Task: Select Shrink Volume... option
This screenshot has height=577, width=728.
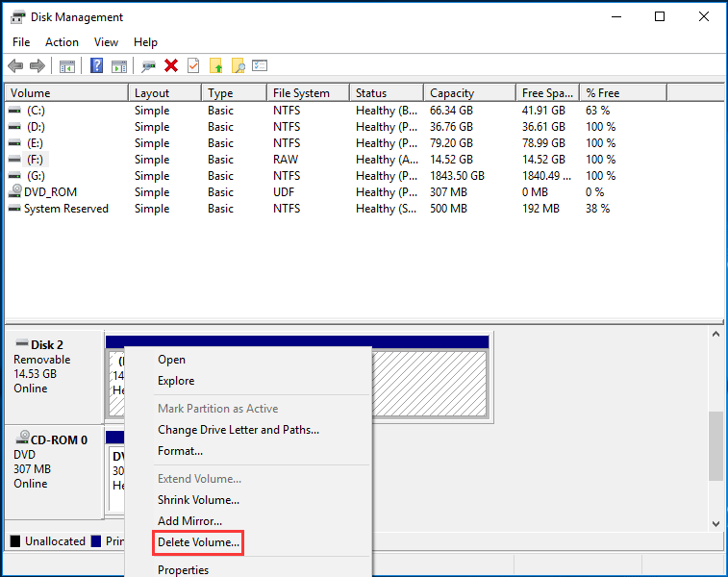Action: [x=198, y=500]
